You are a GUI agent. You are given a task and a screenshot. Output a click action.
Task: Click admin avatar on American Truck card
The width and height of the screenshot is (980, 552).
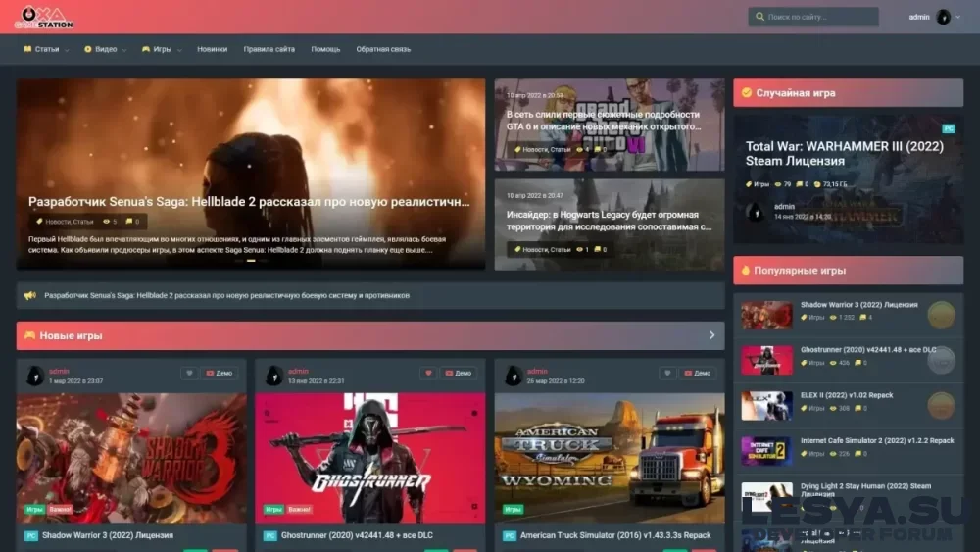click(514, 376)
